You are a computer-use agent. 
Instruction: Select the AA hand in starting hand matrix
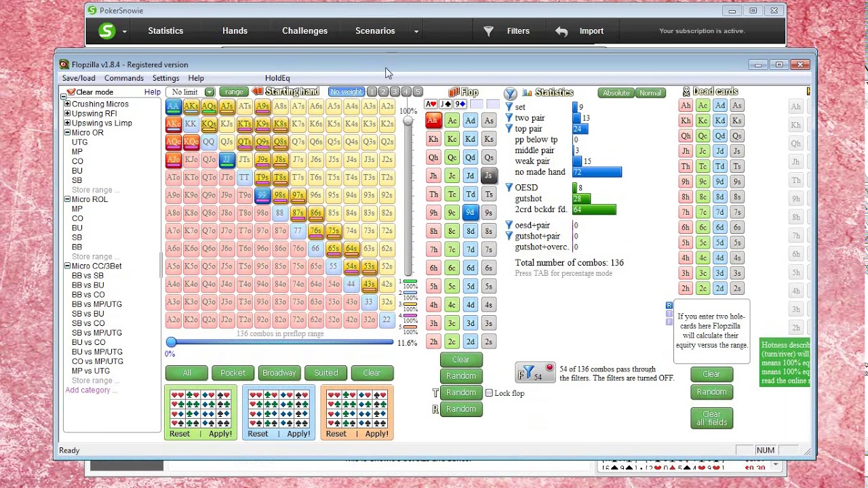[x=173, y=106]
